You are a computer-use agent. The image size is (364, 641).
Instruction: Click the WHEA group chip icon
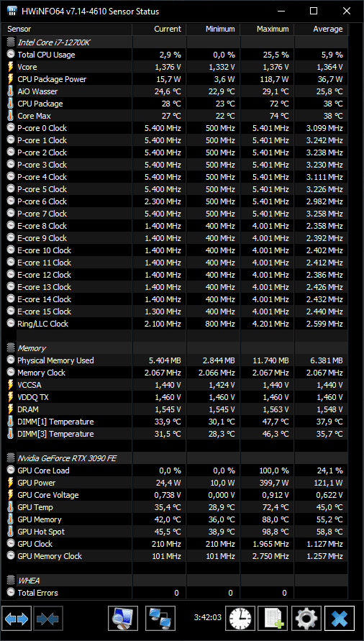[x=10, y=581]
